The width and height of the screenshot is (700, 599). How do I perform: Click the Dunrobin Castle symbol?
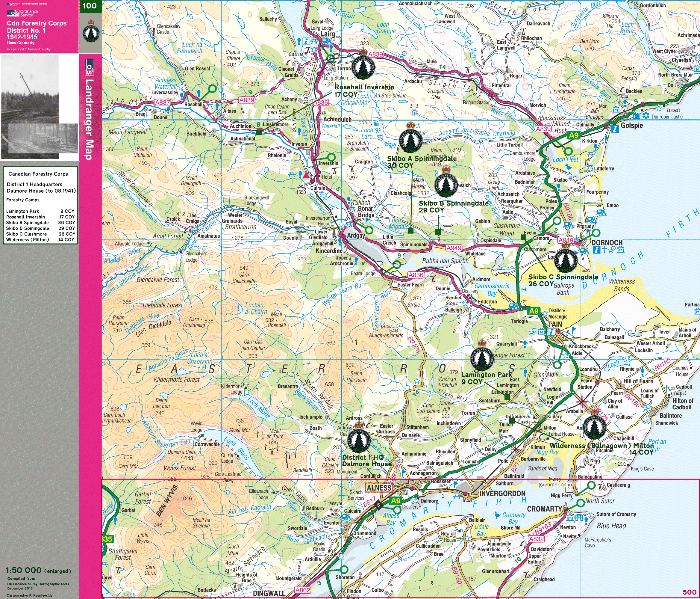(x=637, y=115)
